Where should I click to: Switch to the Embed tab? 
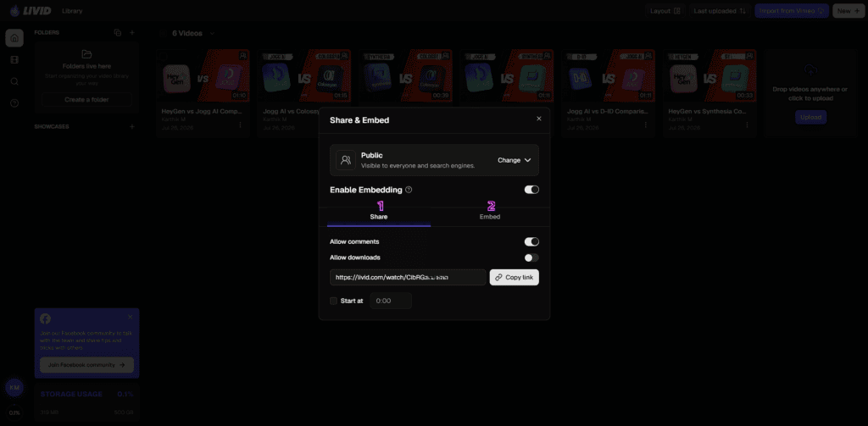490,217
